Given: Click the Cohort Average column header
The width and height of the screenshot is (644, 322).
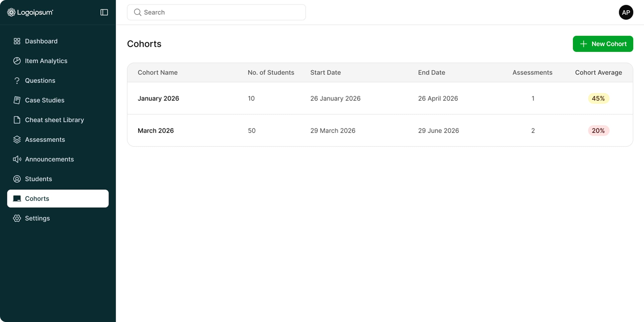Looking at the screenshot, I should point(598,72).
